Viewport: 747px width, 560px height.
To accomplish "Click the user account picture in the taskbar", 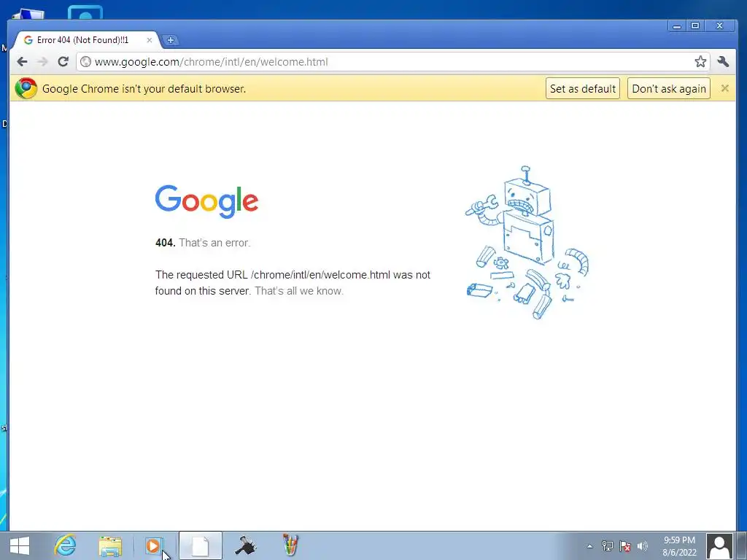I will point(719,546).
